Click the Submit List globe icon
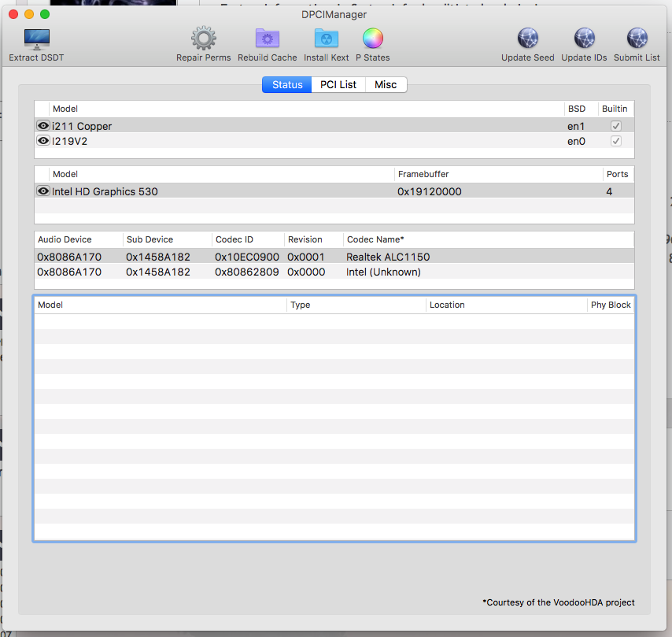This screenshot has width=672, height=637. pos(637,39)
